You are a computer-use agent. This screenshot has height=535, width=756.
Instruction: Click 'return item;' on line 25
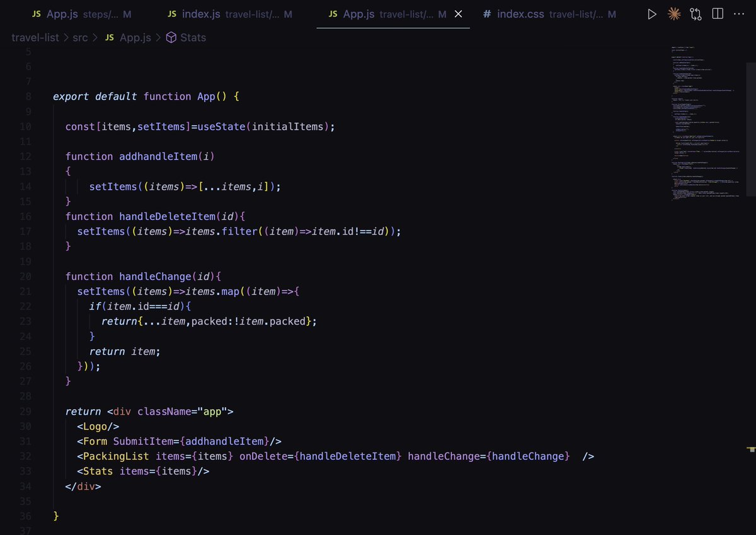pos(125,352)
